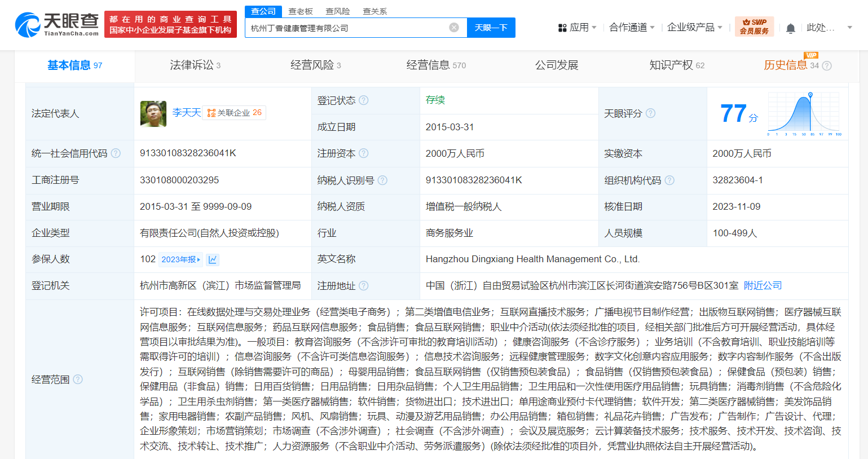This screenshot has height=459, width=868.
Task: Open the 经营风险 tab
Action: click(x=316, y=65)
